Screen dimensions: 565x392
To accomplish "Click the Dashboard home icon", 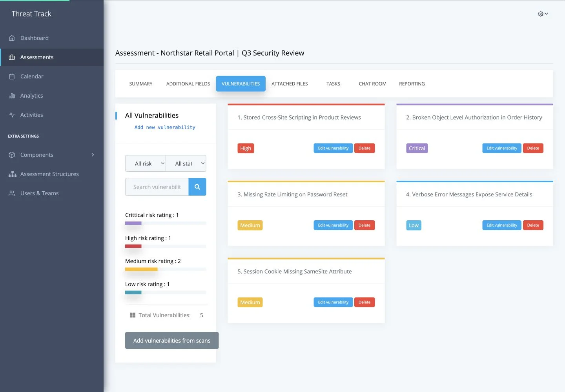I will click(x=12, y=38).
